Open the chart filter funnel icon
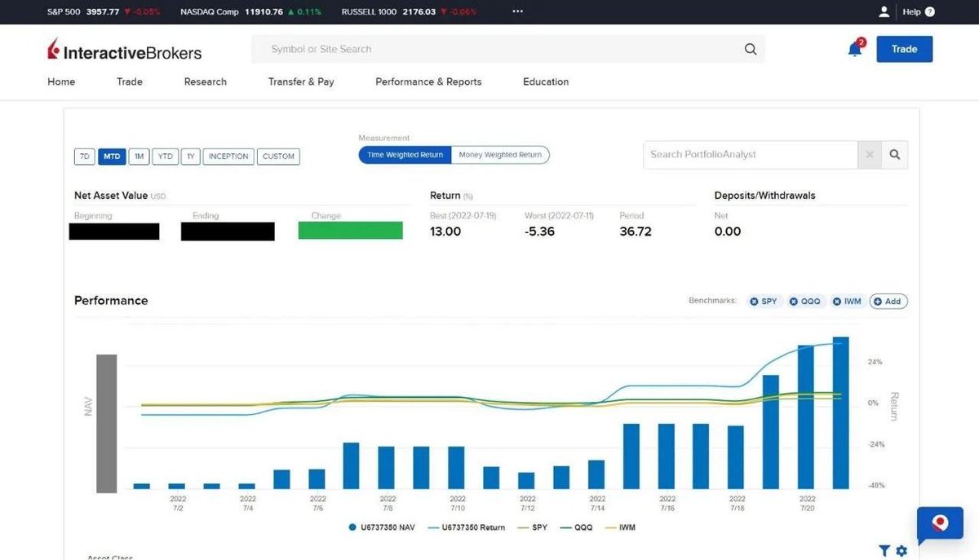This screenshot has width=979, height=560. (x=884, y=551)
